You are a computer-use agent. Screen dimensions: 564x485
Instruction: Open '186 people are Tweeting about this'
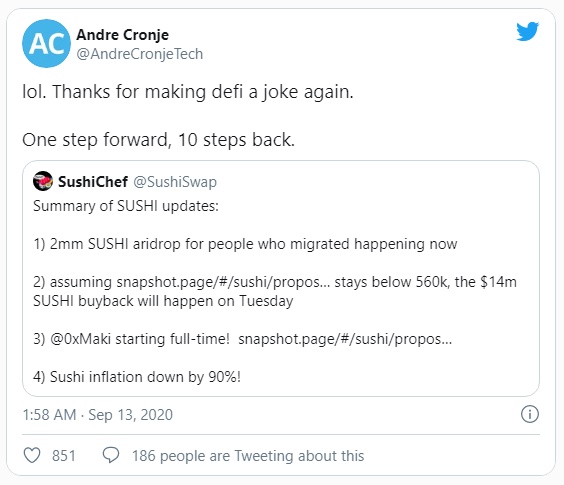pyautogui.click(x=248, y=456)
